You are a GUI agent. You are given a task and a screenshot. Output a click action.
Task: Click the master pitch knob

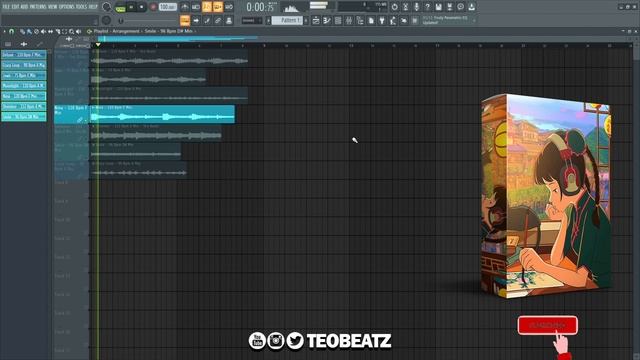pos(107,20)
